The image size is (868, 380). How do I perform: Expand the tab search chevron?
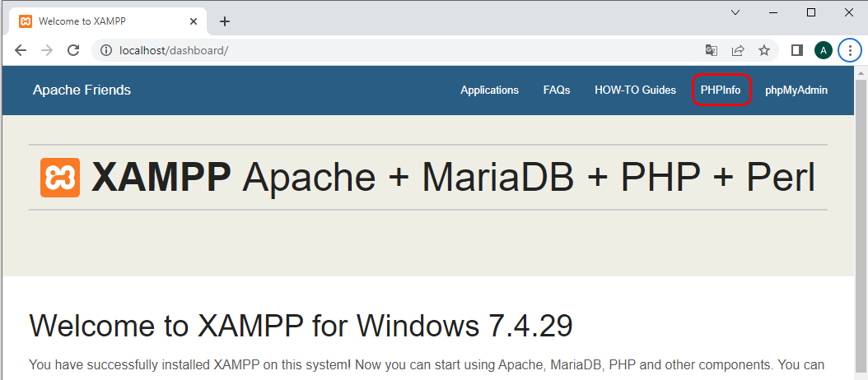(735, 12)
